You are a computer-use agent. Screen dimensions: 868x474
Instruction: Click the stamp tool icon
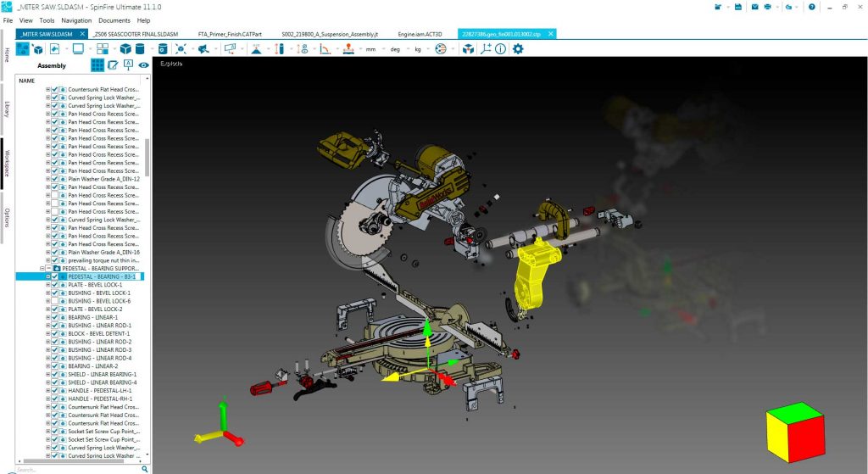(x=348, y=48)
